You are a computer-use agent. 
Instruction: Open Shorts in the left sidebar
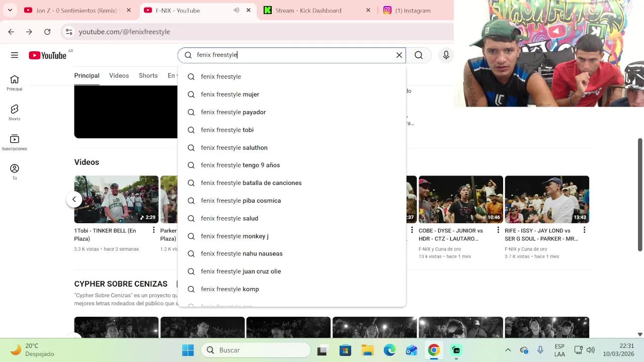point(15,113)
